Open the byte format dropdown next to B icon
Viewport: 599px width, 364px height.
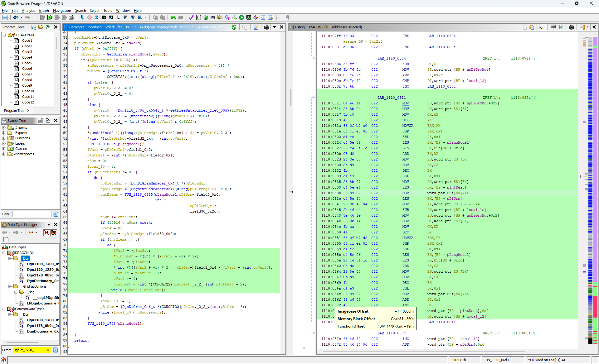coord(144,17)
